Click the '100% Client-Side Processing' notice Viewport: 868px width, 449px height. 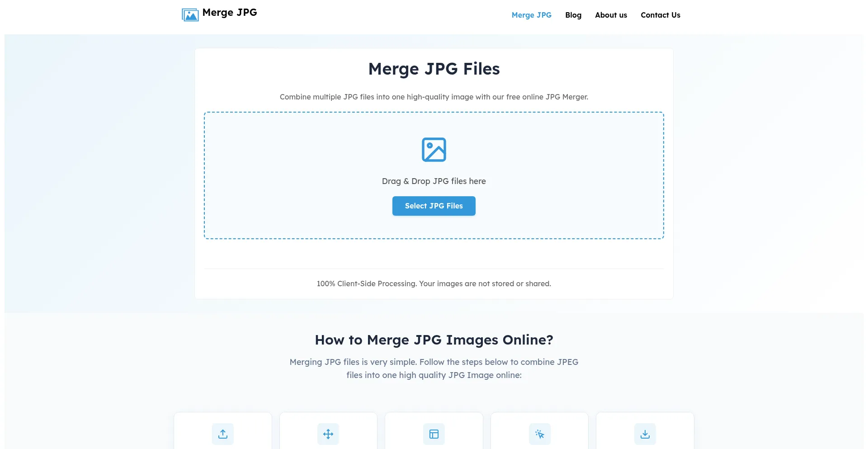point(434,284)
